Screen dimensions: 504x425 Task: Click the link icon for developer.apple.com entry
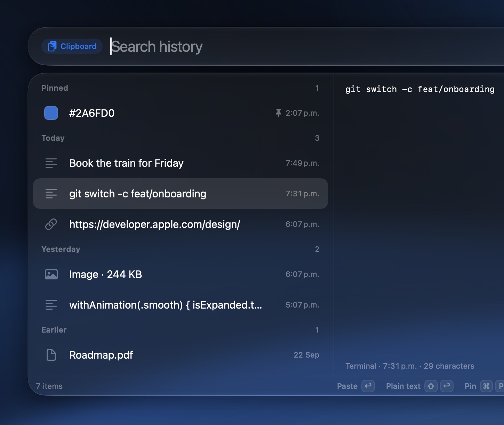click(51, 224)
